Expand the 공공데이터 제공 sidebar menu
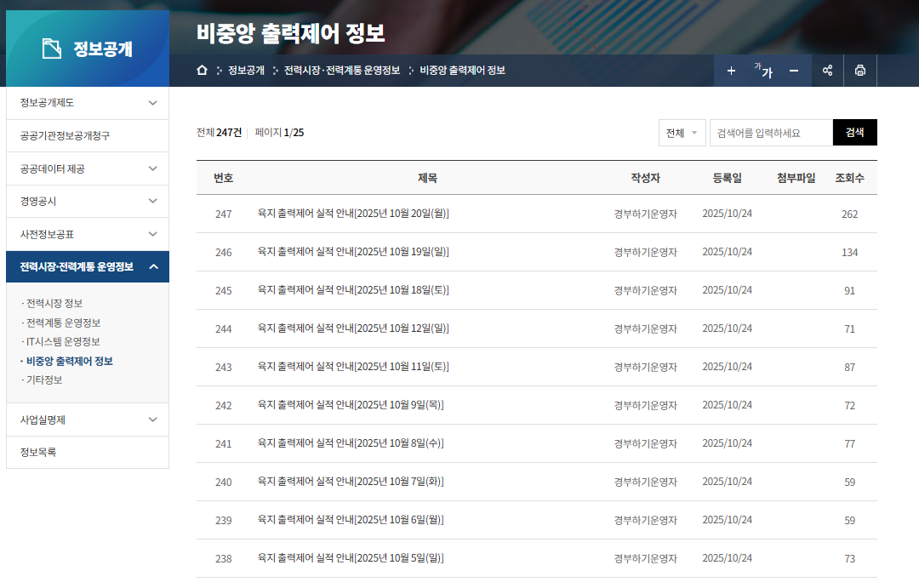 pos(88,168)
